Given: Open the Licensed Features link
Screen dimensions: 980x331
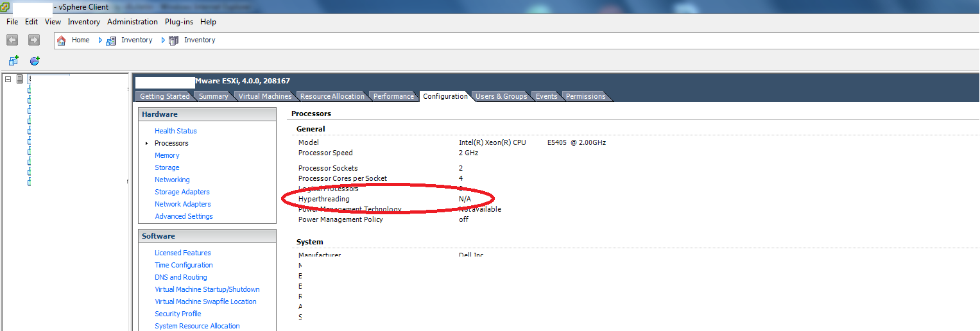Looking at the screenshot, I should (183, 253).
